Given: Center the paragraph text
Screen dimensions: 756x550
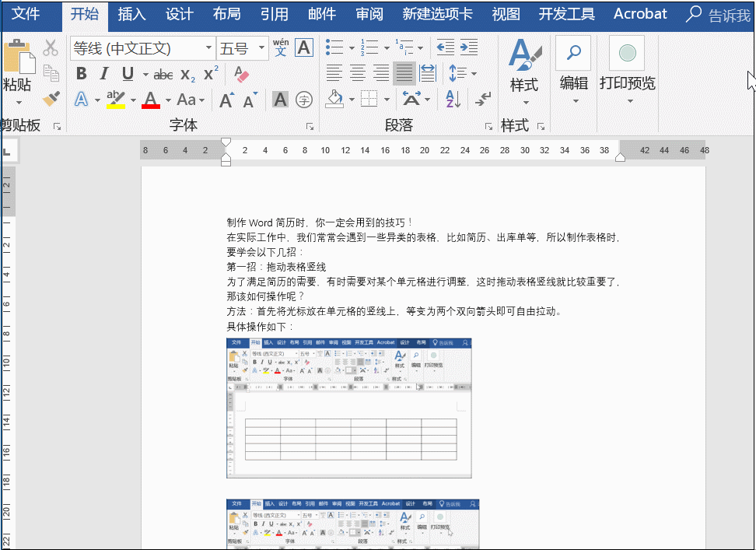Looking at the screenshot, I should (x=357, y=73).
